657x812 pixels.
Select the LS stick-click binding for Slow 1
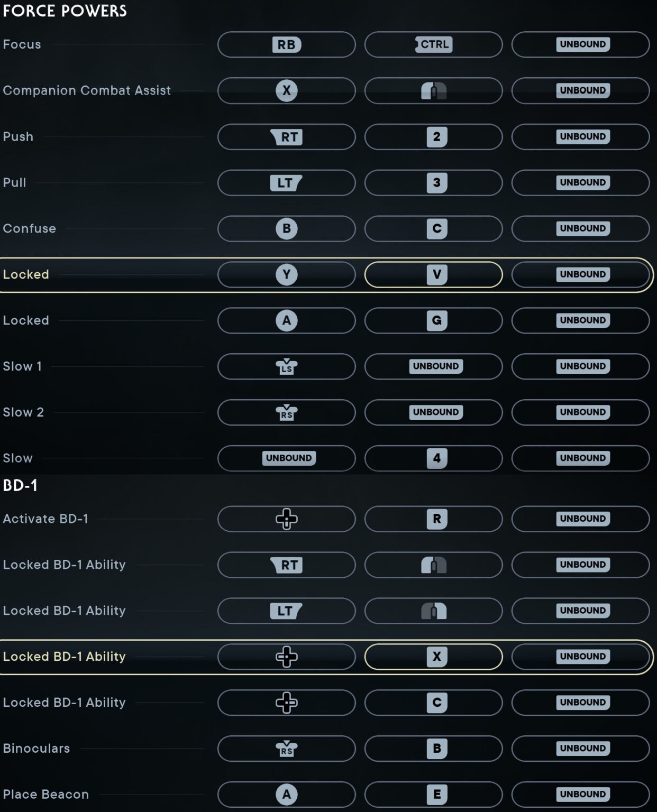[x=286, y=366]
